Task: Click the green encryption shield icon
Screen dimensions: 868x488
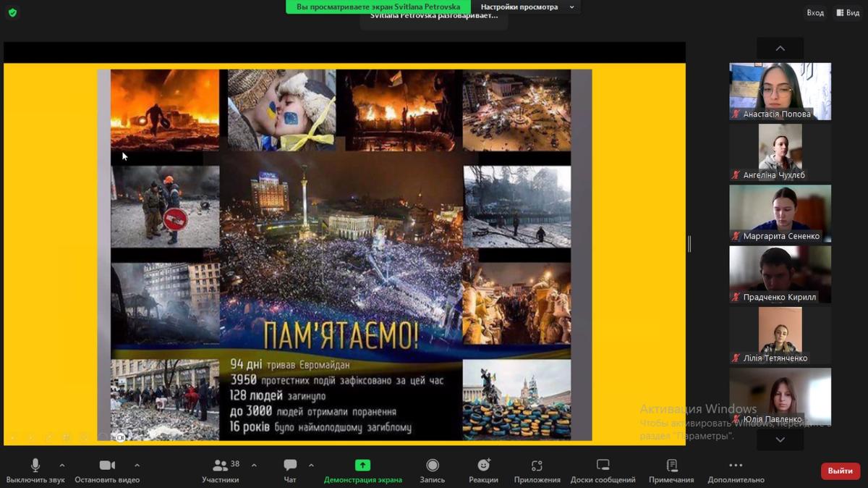Action: tap(12, 12)
